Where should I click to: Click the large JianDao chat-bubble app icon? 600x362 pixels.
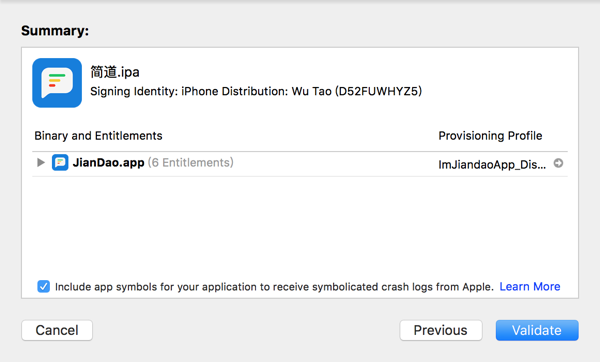[57, 83]
